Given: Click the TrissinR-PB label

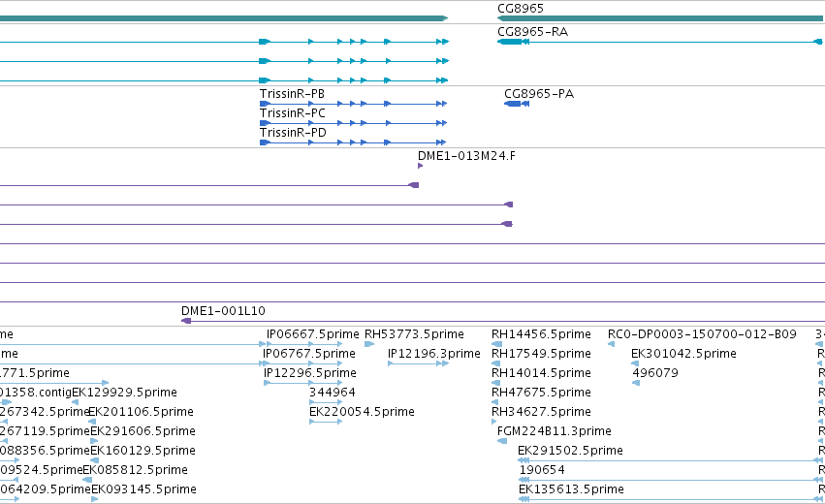Looking at the screenshot, I should point(292,94).
